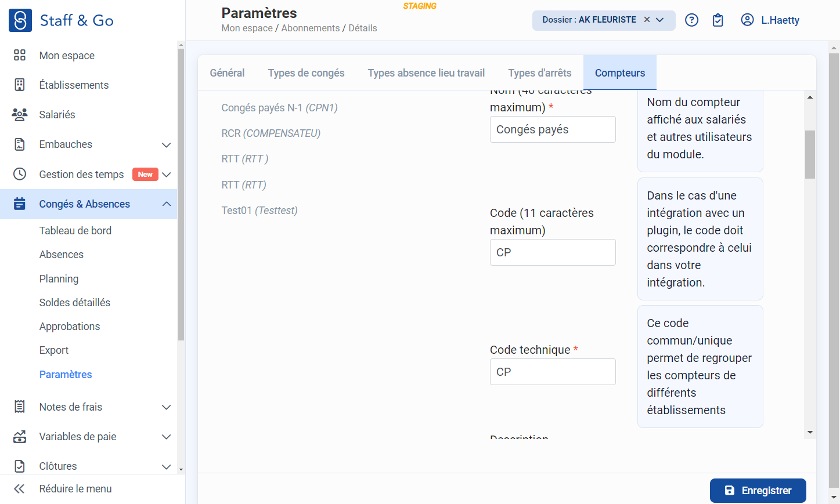The width and height of the screenshot is (840, 504).
Task: Switch to the Types de congés tab
Action: pos(306,73)
